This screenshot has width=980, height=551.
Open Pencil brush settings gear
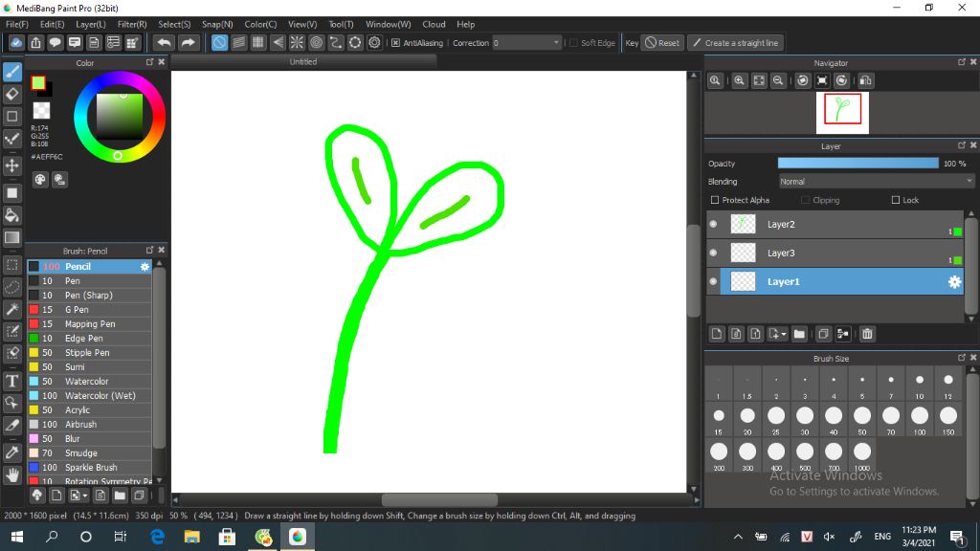point(145,267)
